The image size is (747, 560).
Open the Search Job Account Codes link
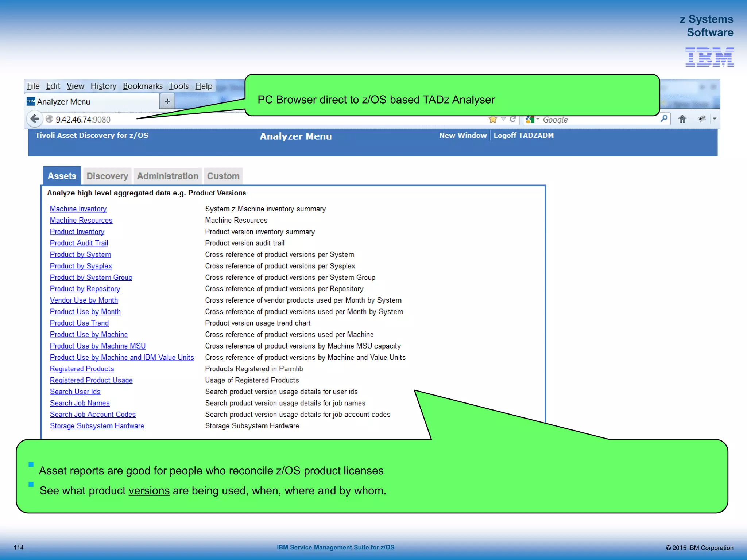pyautogui.click(x=93, y=414)
